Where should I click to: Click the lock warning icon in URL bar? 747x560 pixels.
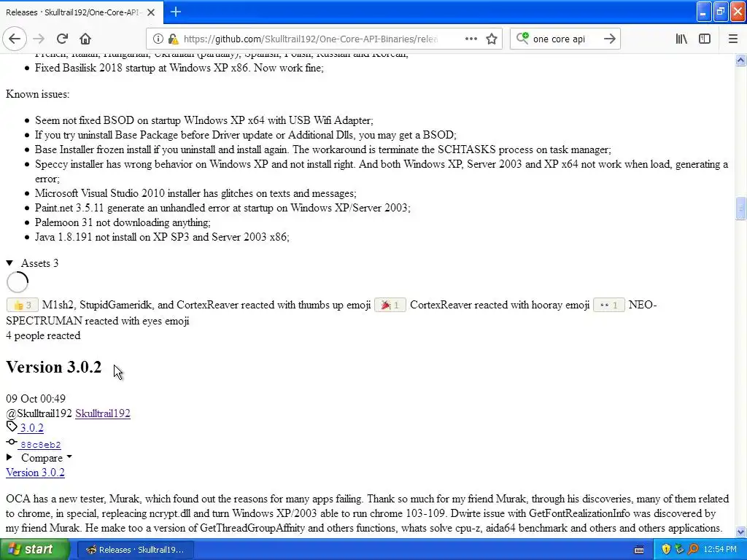point(174,39)
